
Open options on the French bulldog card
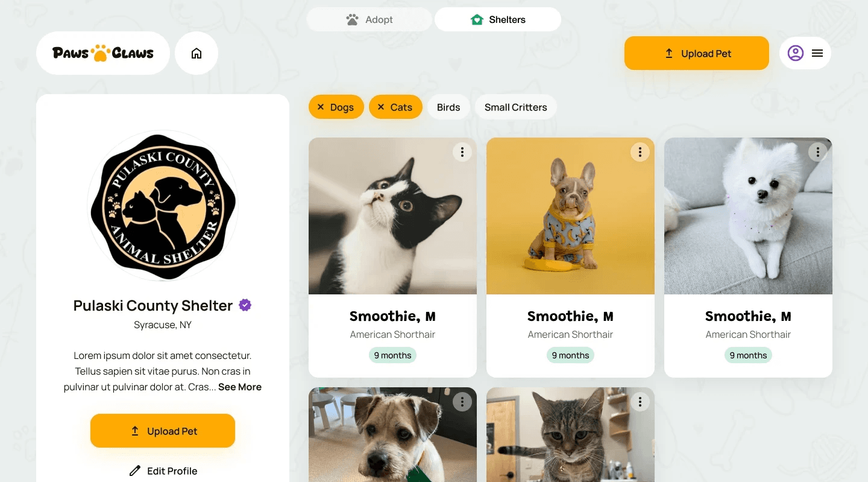click(640, 152)
